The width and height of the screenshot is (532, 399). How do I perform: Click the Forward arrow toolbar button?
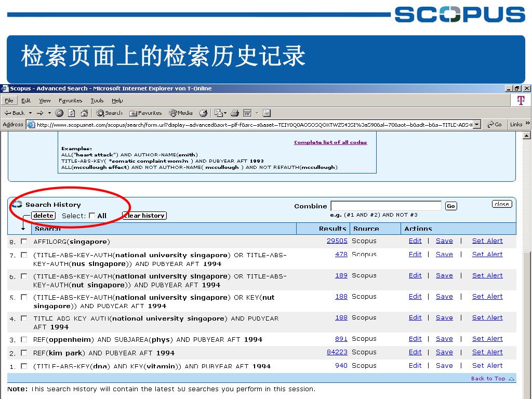coord(40,113)
